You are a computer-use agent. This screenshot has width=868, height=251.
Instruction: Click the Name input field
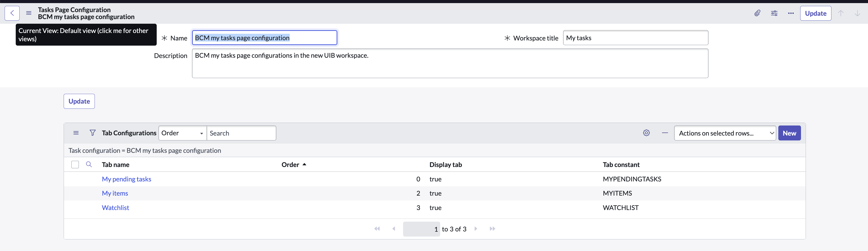[x=264, y=38]
